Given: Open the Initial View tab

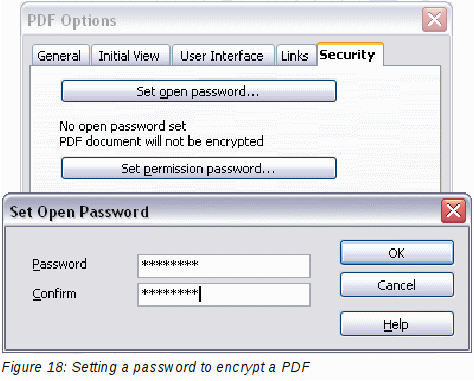Looking at the screenshot, I should [130, 55].
